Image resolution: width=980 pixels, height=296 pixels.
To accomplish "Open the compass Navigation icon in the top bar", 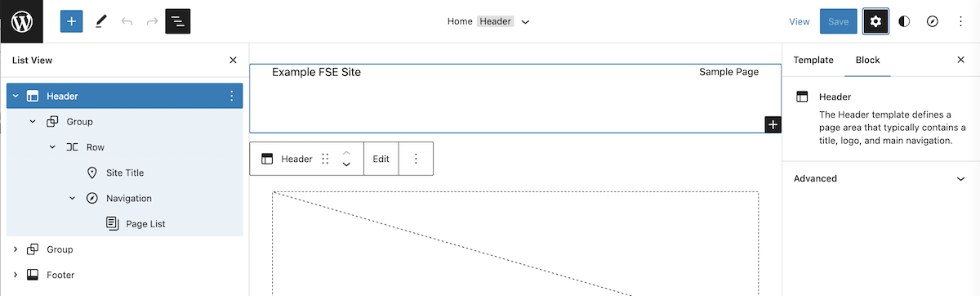I will coord(933,21).
